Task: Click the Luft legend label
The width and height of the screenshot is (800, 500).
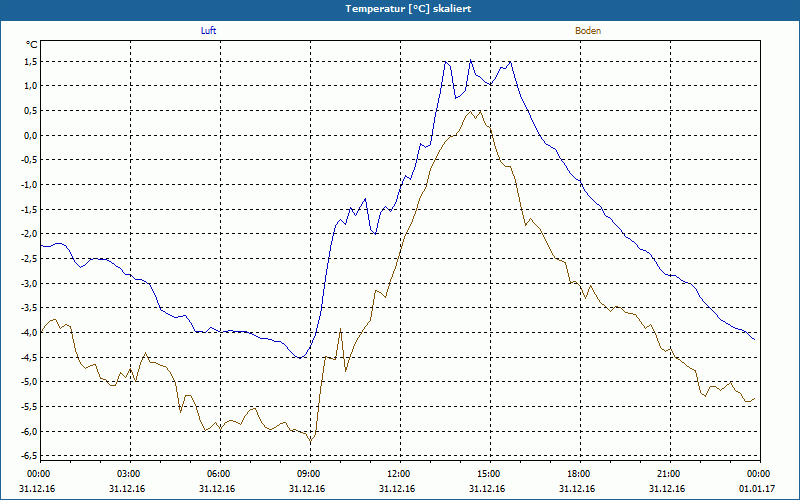Action: click(x=208, y=31)
